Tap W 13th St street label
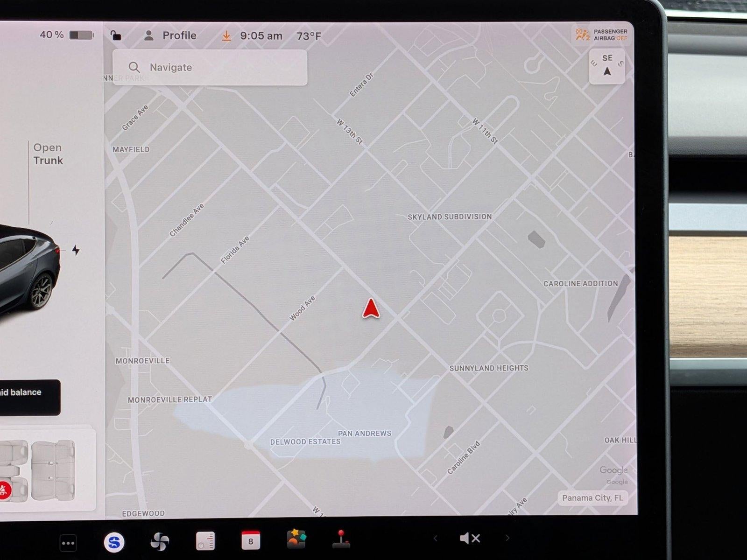Viewport: 747px width, 560px height. click(350, 131)
